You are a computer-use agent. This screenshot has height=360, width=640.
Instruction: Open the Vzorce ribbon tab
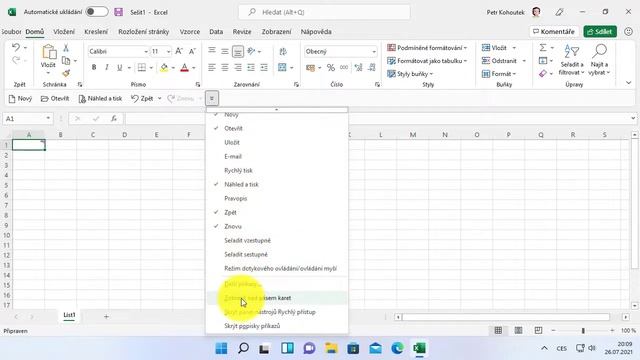pos(190,31)
